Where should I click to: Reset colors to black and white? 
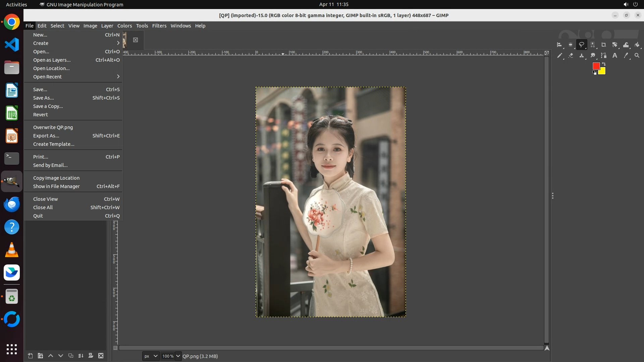click(x=594, y=73)
